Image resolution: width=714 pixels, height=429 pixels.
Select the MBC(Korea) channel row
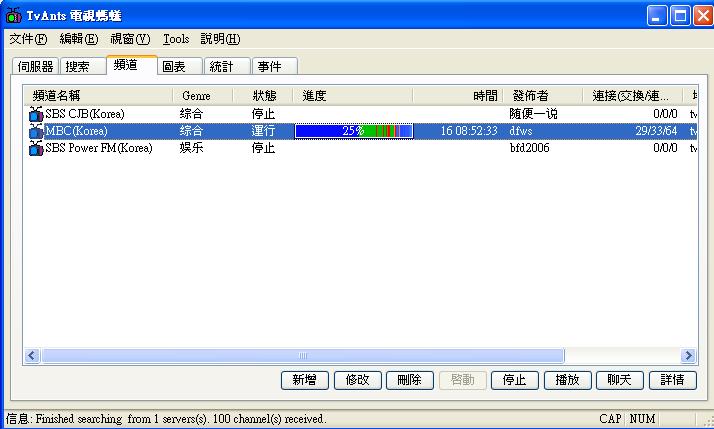click(x=361, y=131)
